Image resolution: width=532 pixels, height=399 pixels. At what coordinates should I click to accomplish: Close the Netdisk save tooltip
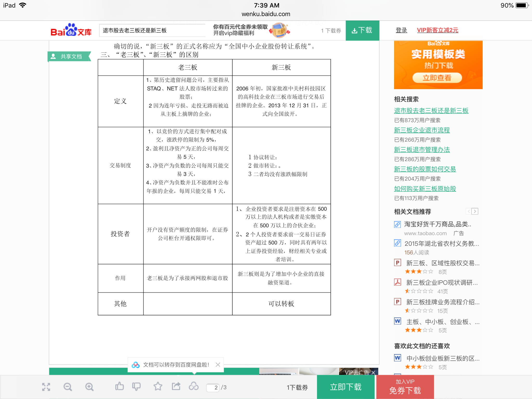pos(218,365)
